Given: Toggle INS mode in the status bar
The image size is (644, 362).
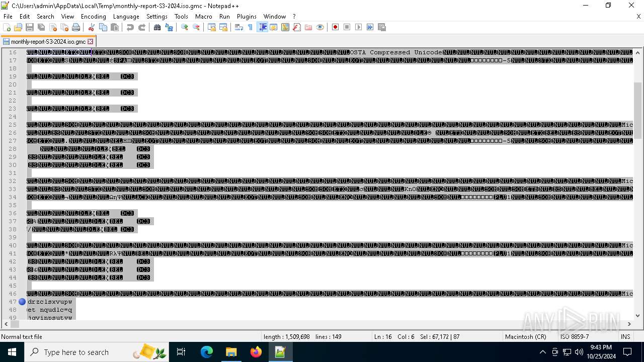Looking at the screenshot, I should tap(625, 337).
